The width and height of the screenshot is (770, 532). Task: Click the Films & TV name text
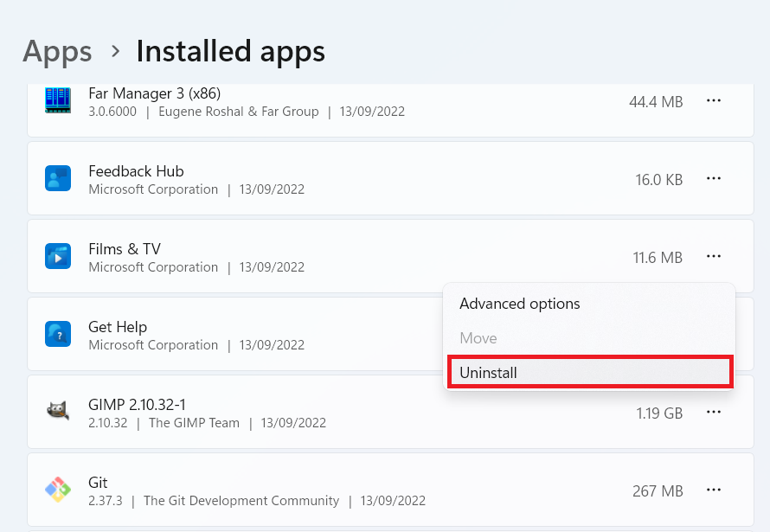click(x=125, y=249)
